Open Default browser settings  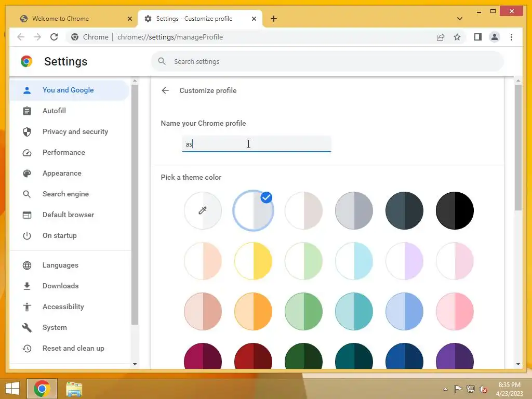[x=70, y=215]
